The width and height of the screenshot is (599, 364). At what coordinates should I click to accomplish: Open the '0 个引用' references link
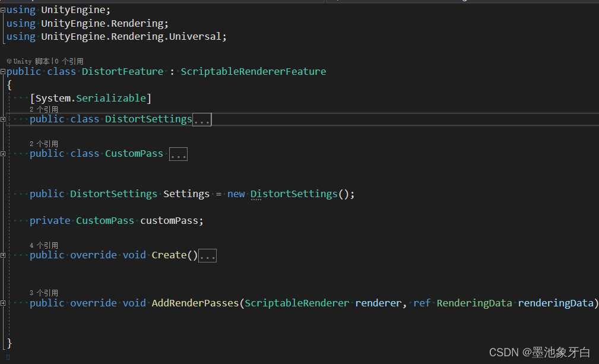[x=69, y=61]
